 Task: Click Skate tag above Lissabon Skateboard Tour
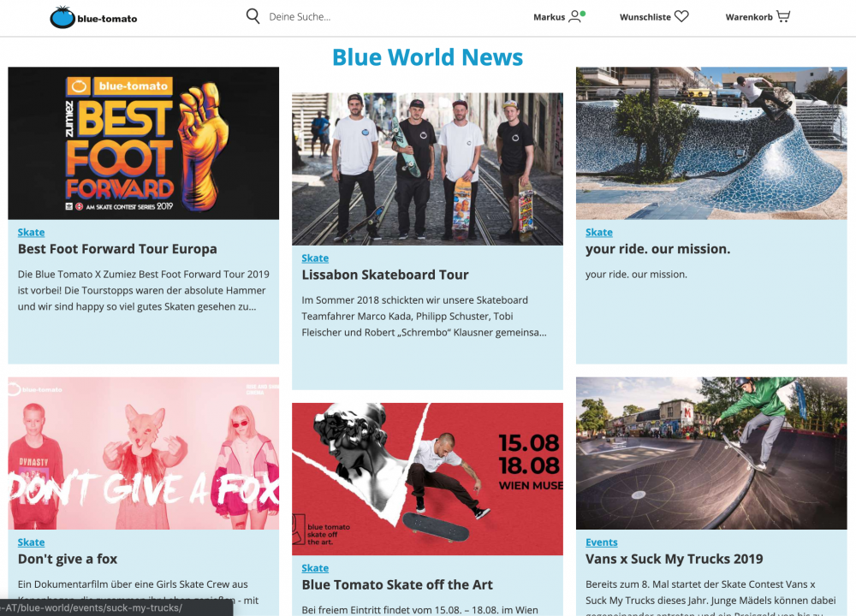coord(315,258)
